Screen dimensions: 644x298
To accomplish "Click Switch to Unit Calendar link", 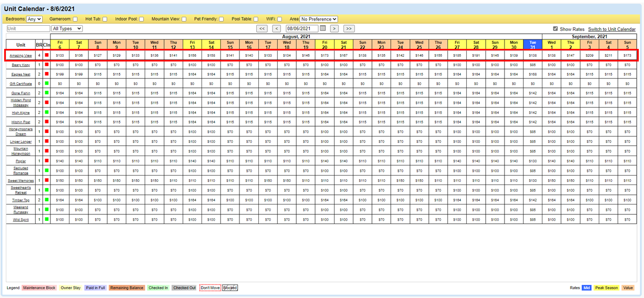I will [612, 29].
